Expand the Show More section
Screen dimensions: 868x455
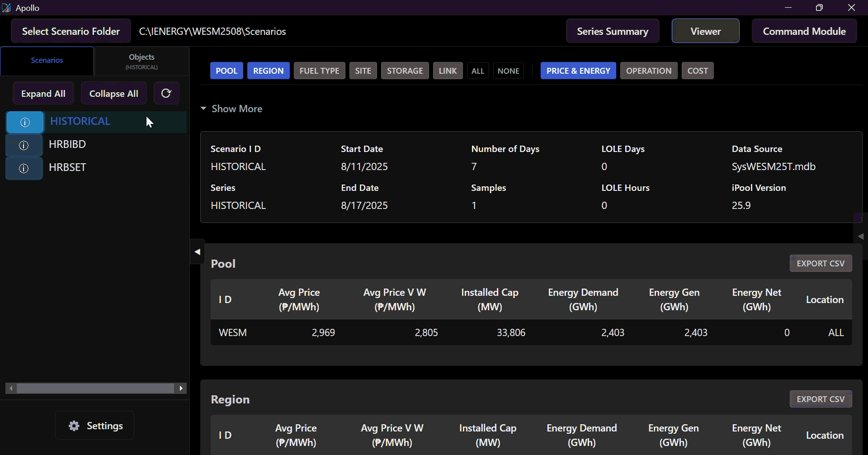pos(231,109)
